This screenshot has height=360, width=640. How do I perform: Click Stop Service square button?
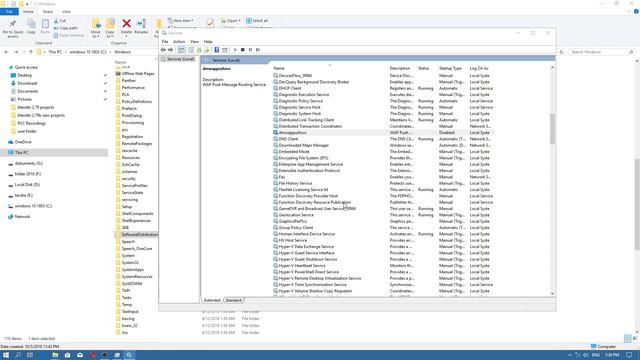click(x=242, y=50)
